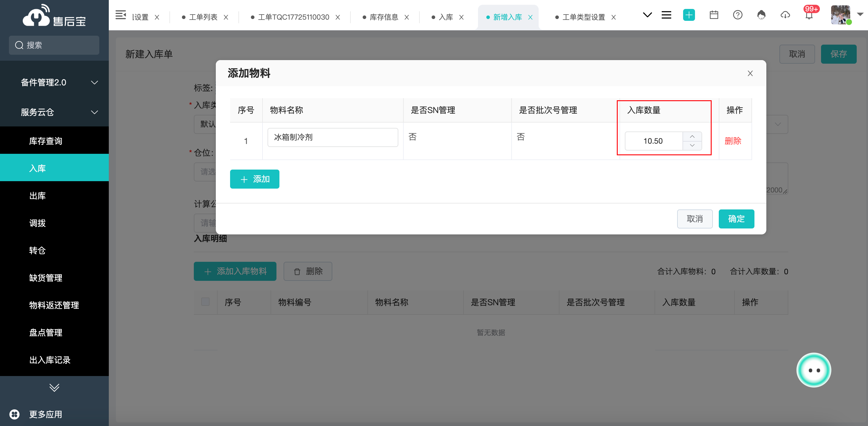Click the red 删除 link in material row
Image resolution: width=868 pixels, height=426 pixels.
click(x=732, y=141)
